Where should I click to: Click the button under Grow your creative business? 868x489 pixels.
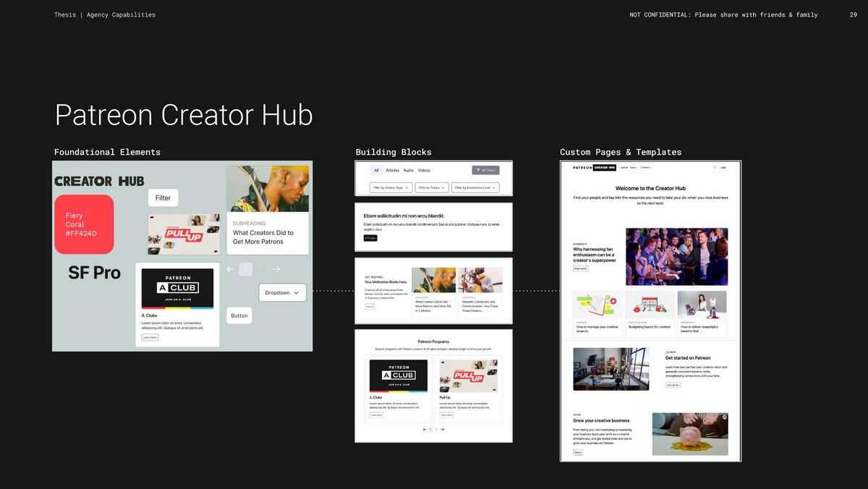[578, 452]
